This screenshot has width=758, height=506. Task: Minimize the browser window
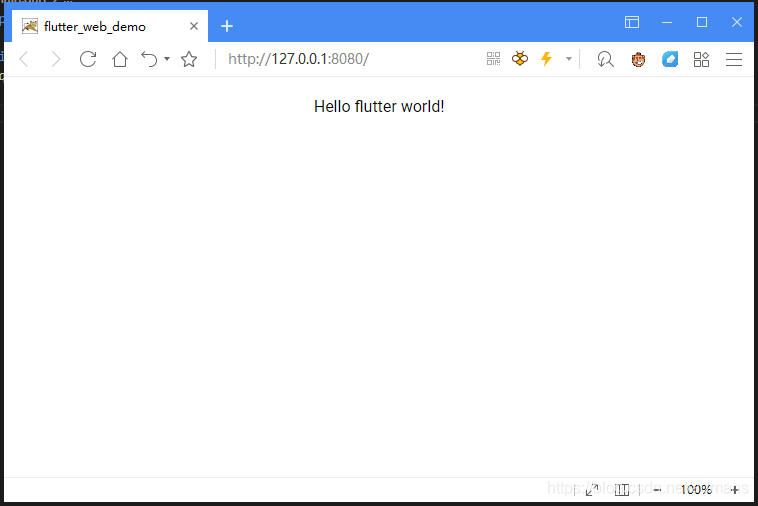(x=667, y=22)
